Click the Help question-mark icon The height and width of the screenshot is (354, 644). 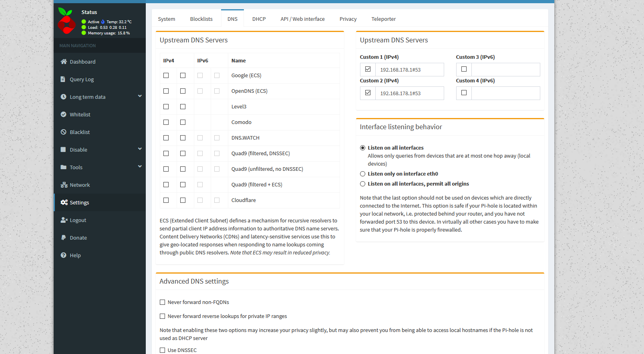[x=63, y=255]
